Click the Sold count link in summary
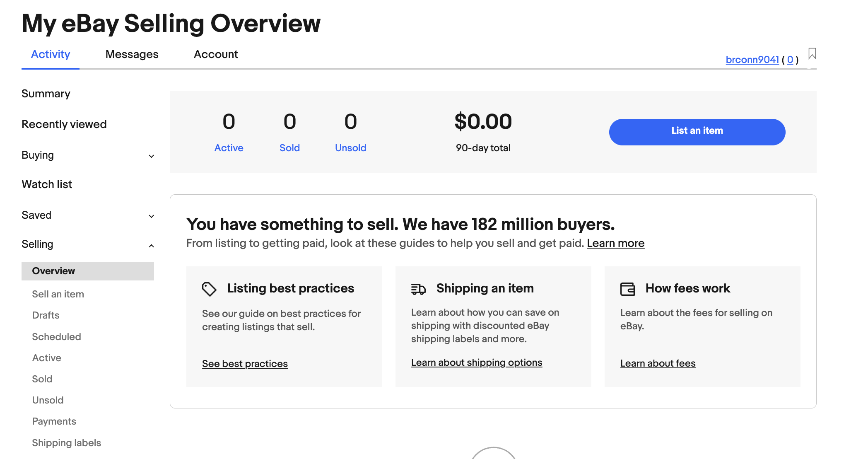The width and height of the screenshot is (868, 459). (289, 148)
